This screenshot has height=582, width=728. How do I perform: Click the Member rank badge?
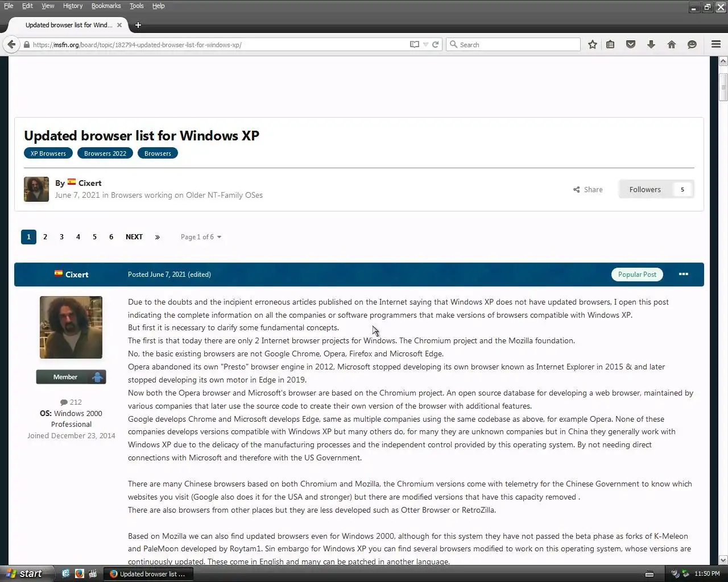(x=71, y=377)
